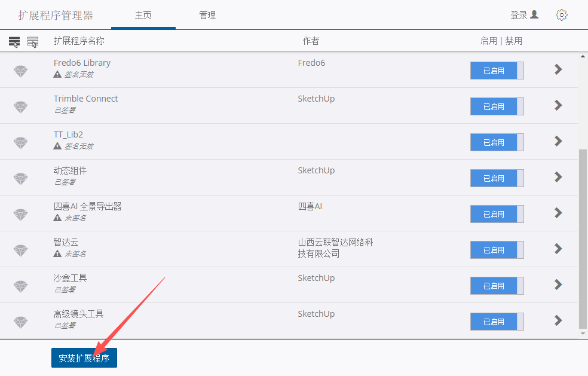This screenshot has height=376, width=588.
Task: Toggle the 已启用 switch for Fredo6 Library
Action: pos(497,71)
